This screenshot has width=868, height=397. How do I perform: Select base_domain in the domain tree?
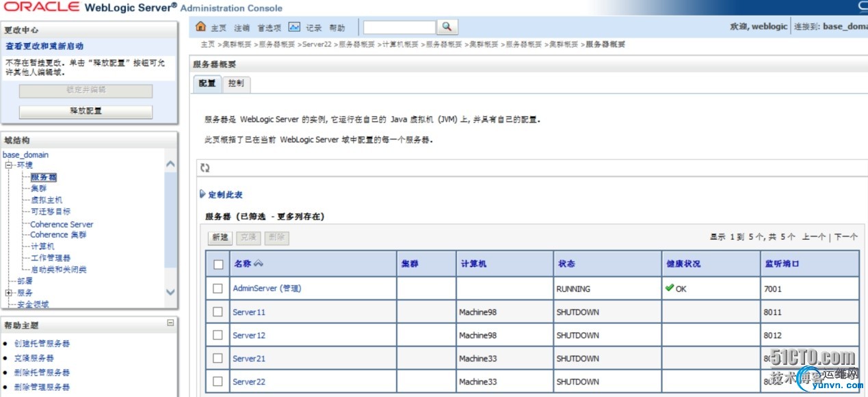tap(26, 155)
